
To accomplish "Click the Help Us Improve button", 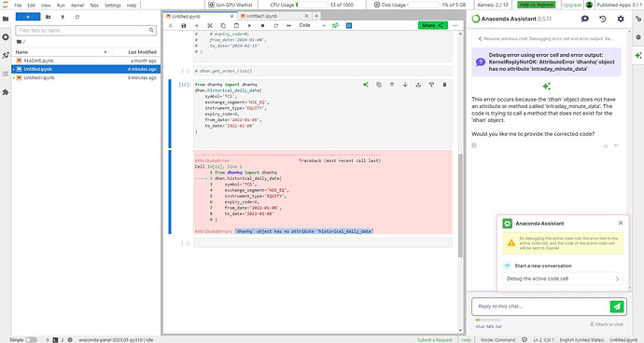I will tap(537, 5).
